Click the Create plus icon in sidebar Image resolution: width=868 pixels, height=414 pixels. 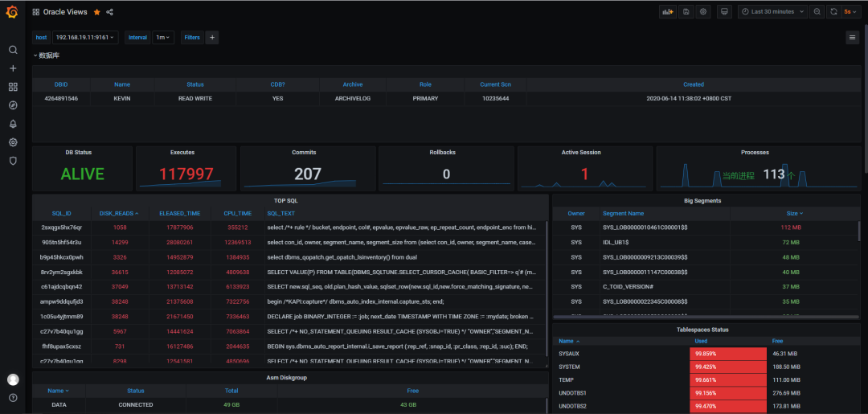(13, 68)
